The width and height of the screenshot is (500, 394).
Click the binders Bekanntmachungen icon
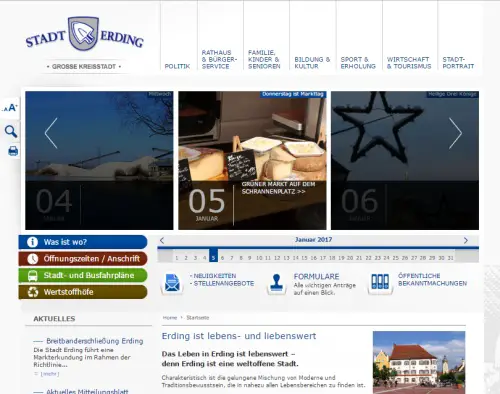380,282
